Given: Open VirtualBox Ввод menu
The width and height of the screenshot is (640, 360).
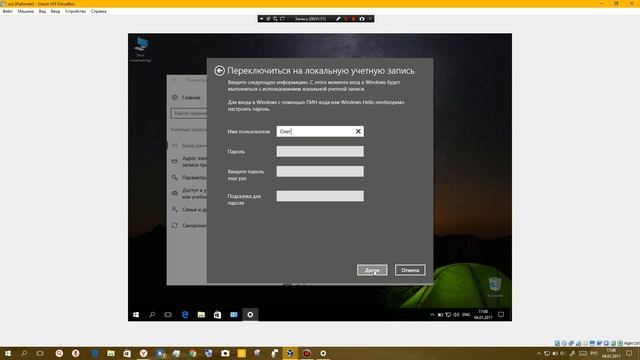Looking at the screenshot, I should [55, 11].
